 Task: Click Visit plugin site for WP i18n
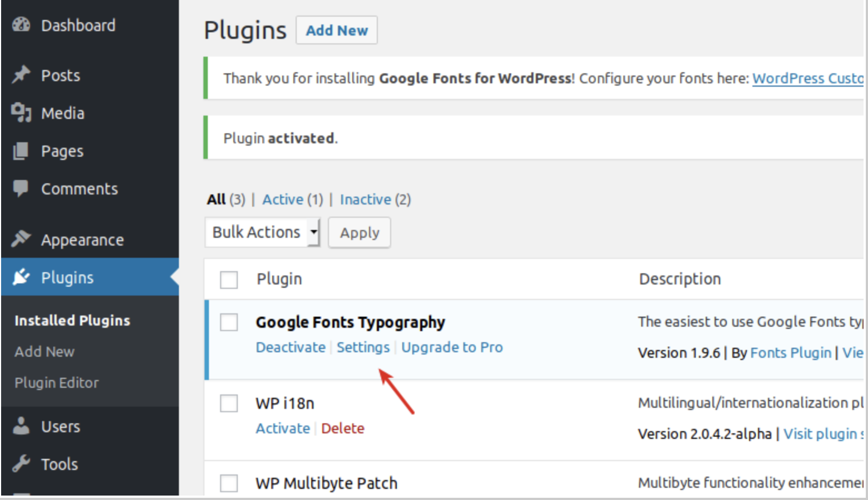824,434
